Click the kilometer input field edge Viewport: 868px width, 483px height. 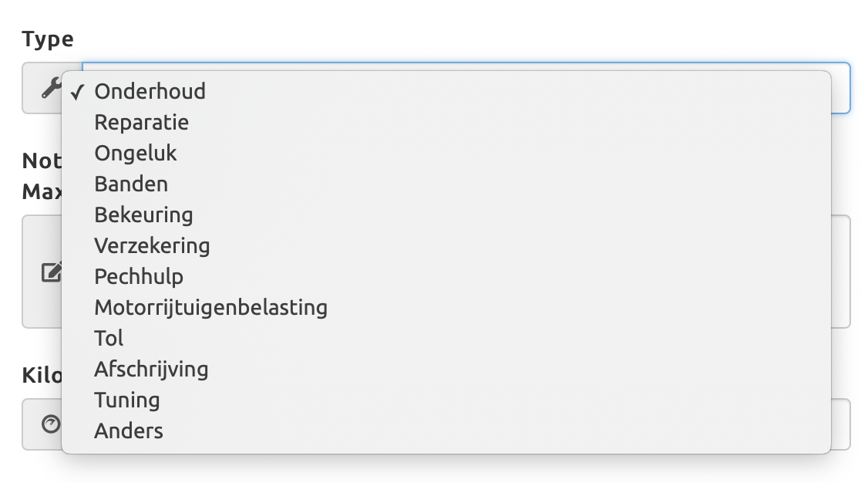click(x=840, y=424)
